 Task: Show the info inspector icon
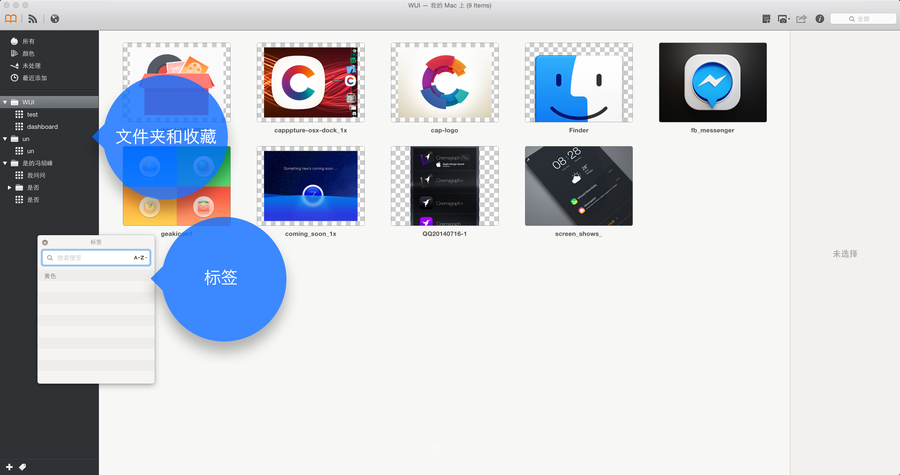(x=820, y=18)
